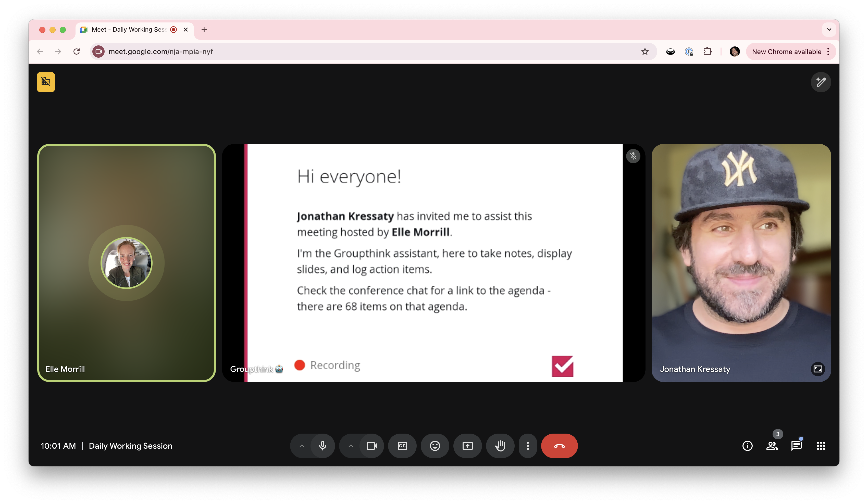Mute the microphone in the call bar
The width and height of the screenshot is (868, 504).
[323, 446]
